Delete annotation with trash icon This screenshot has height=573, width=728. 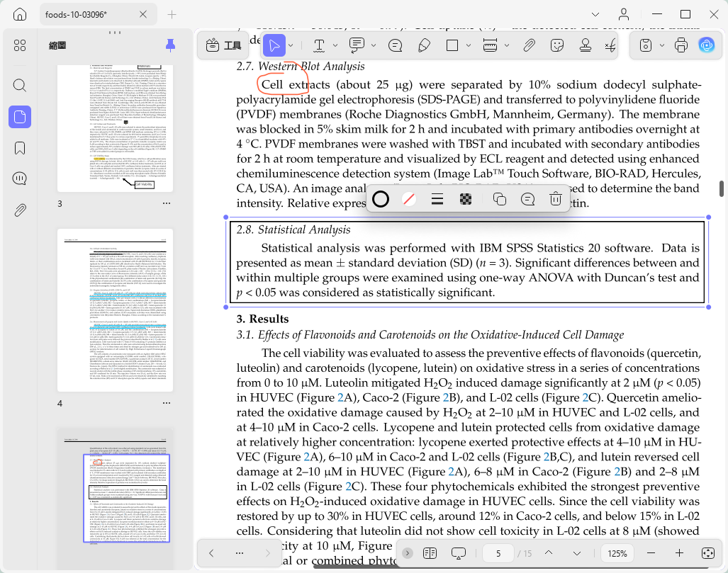coord(555,199)
